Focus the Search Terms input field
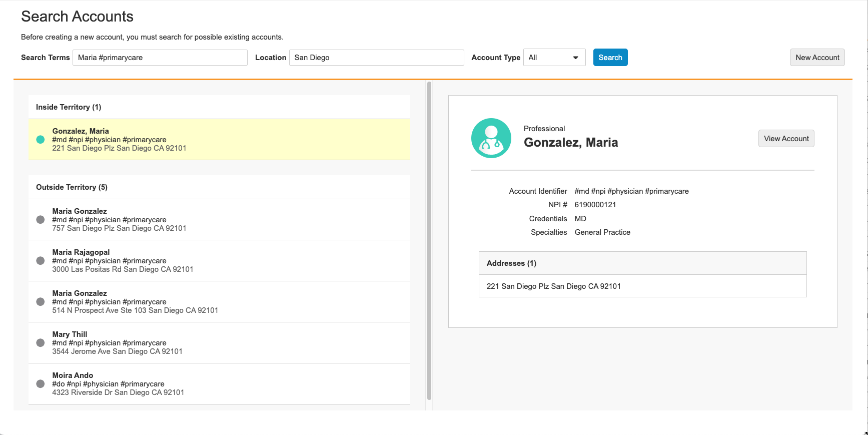868x435 pixels. [160, 58]
